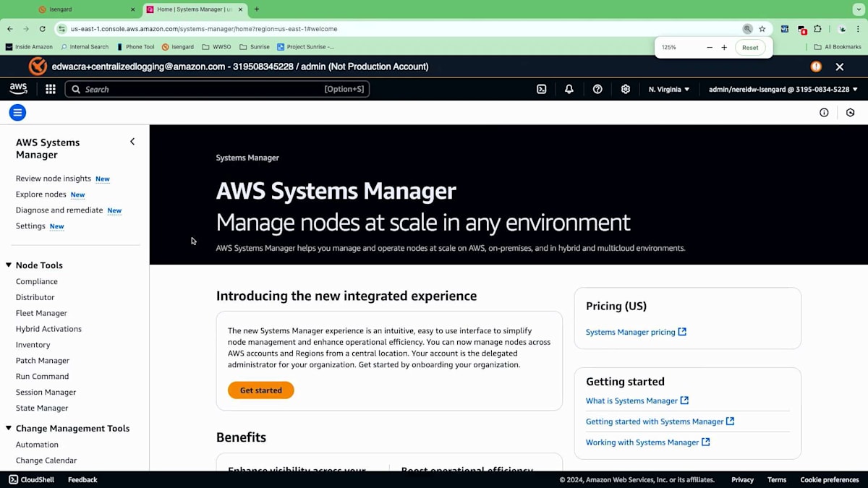
Task: Click the AWS logo home icon
Action: [18, 89]
